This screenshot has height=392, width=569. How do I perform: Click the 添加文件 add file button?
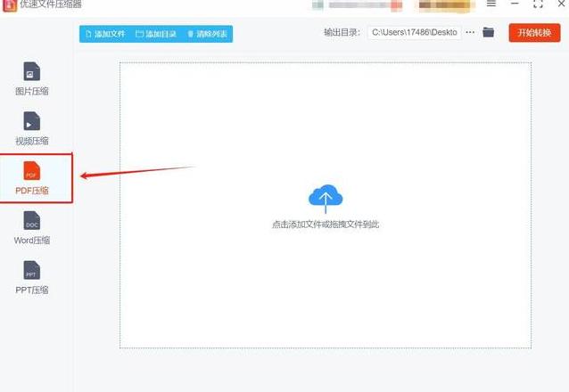(105, 34)
